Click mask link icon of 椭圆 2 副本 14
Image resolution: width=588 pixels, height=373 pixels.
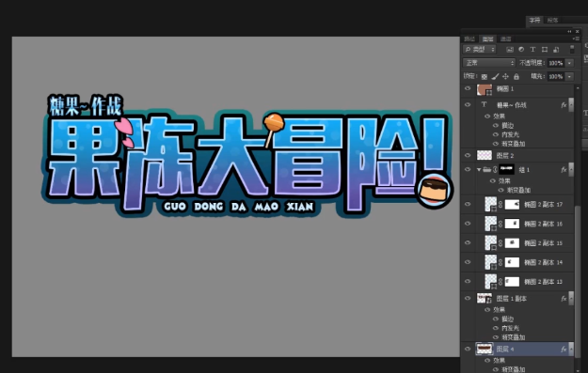click(x=501, y=262)
